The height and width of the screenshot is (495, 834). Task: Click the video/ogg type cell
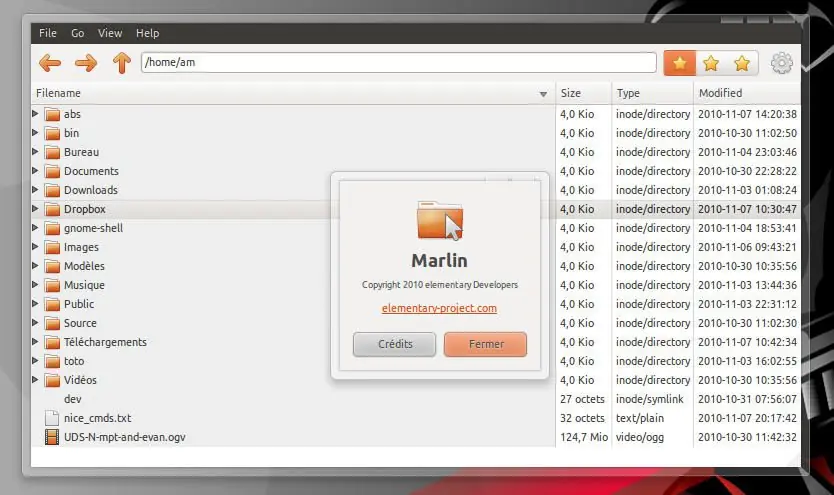tap(639, 438)
